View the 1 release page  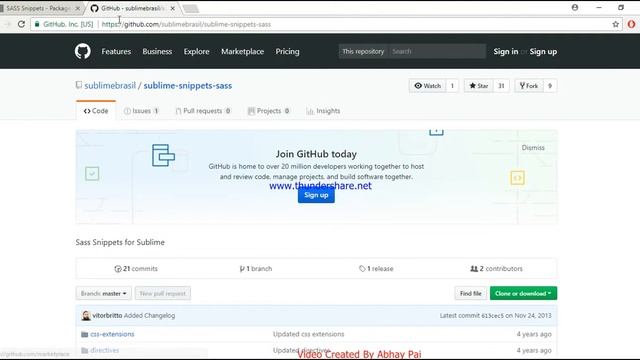tap(376, 269)
